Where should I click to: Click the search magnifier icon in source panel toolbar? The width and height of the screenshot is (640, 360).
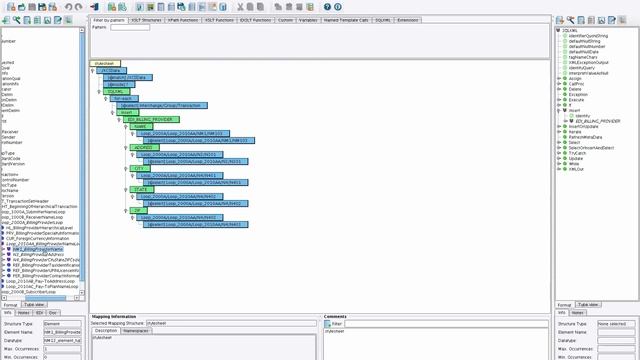tap(17, 20)
